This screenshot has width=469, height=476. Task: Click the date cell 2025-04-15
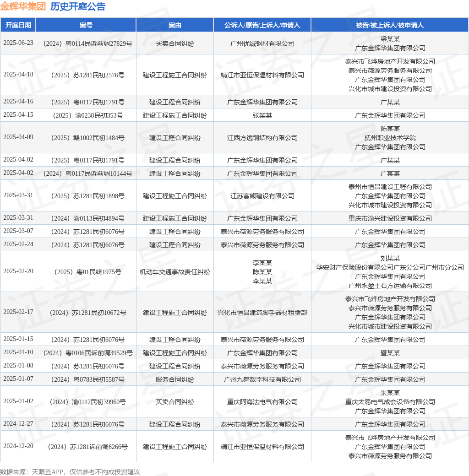pos(18,115)
